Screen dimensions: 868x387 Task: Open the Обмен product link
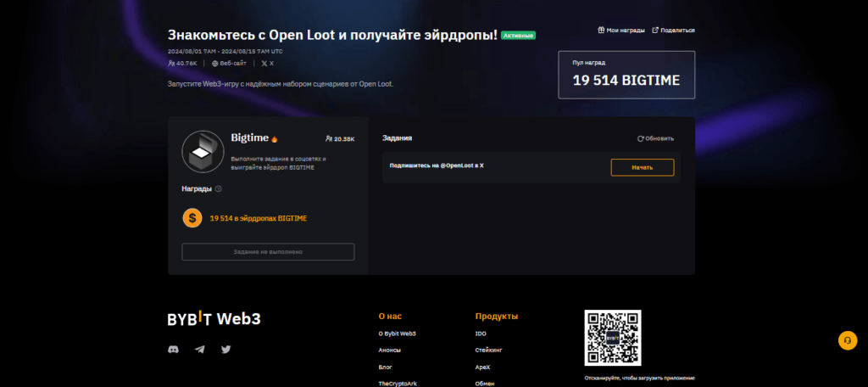pyautogui.click(x=484, y=384)
